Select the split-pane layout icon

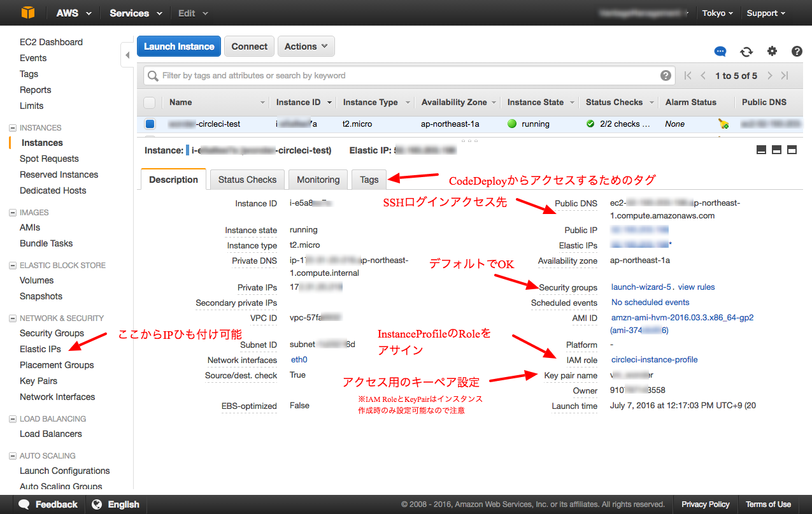pos(776,149)
